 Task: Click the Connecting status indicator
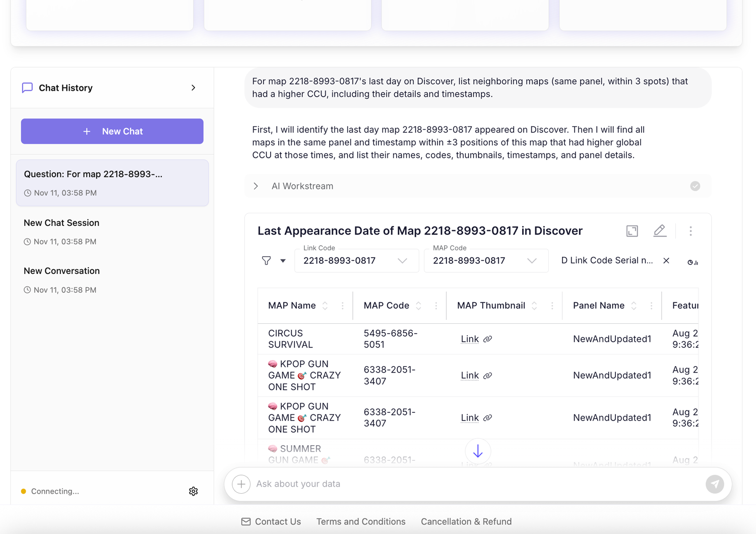(x=50, y=491)
